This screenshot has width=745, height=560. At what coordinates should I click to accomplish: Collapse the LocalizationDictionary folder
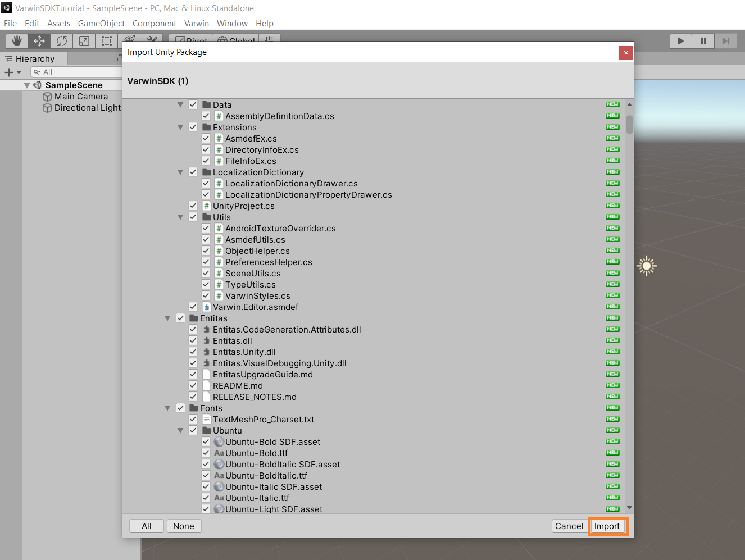tap(180, 172)
